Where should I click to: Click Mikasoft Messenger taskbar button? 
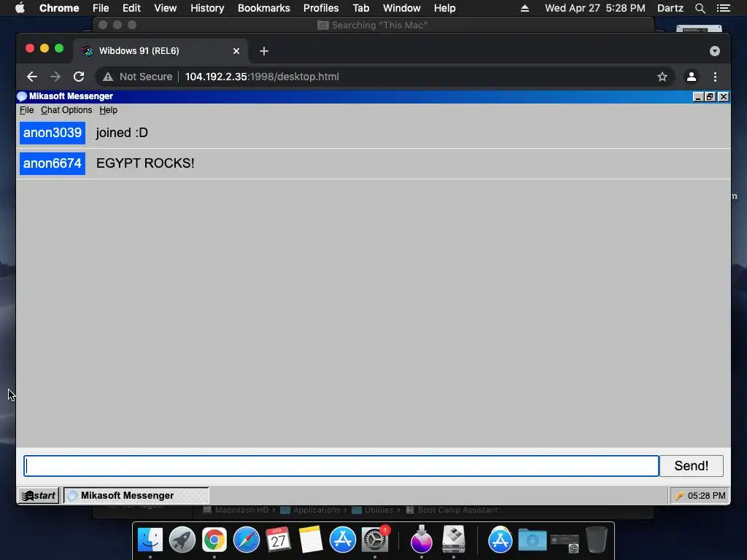pyautogui.click(x=136, y=496)
